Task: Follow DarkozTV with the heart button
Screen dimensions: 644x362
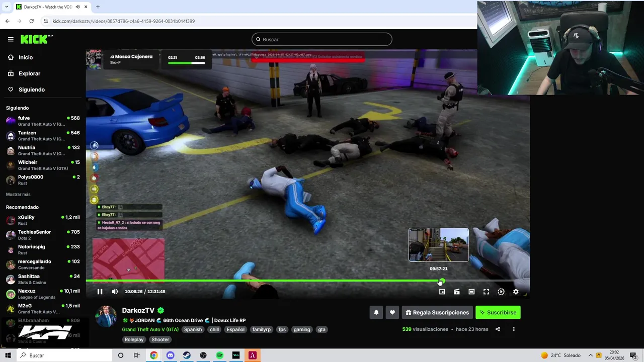Action: (x=392, y=312)
